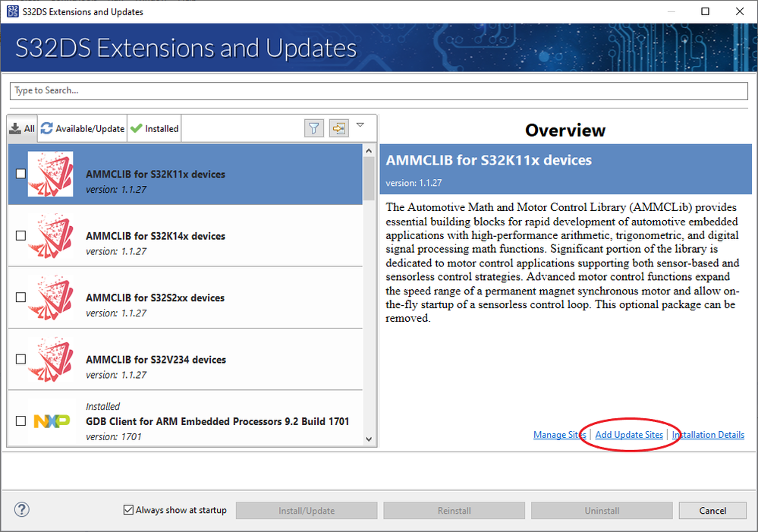The image size is (758, 532).
Task: Click the Reinstall button
Action: tap(454, 511)
